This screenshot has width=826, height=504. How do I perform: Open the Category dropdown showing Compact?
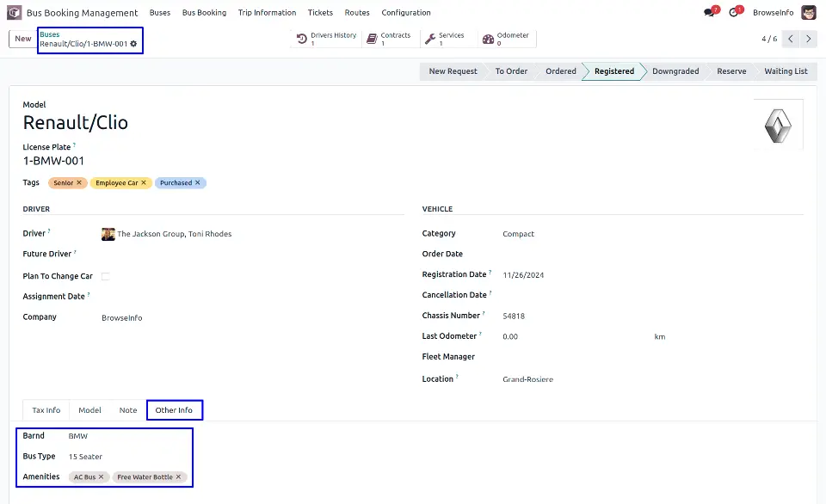[x=653, y=234]
